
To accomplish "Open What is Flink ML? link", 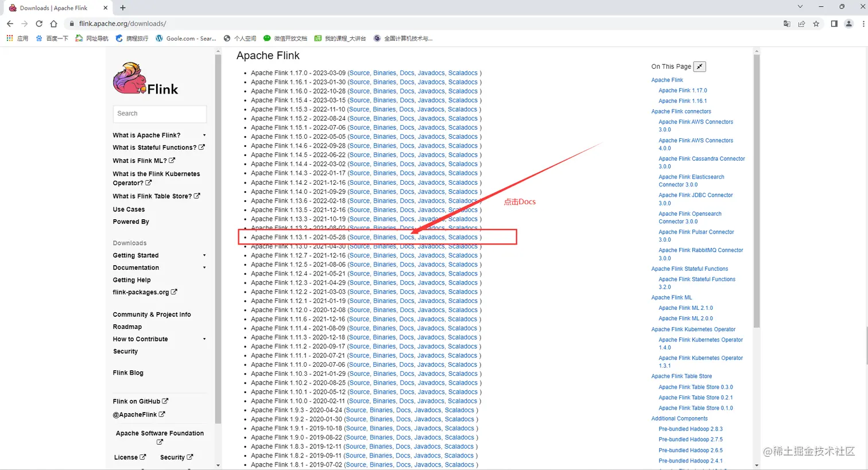I will click(144, 161).
